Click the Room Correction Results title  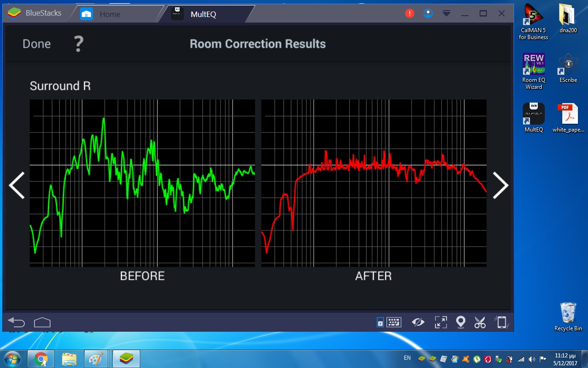point(258,44)
